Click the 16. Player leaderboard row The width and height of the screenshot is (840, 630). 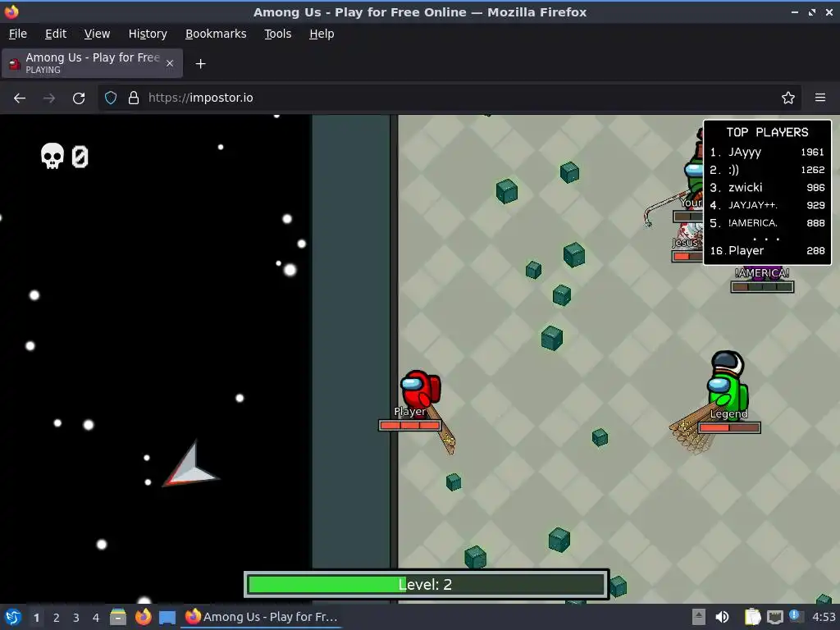[x=767, y=251]
